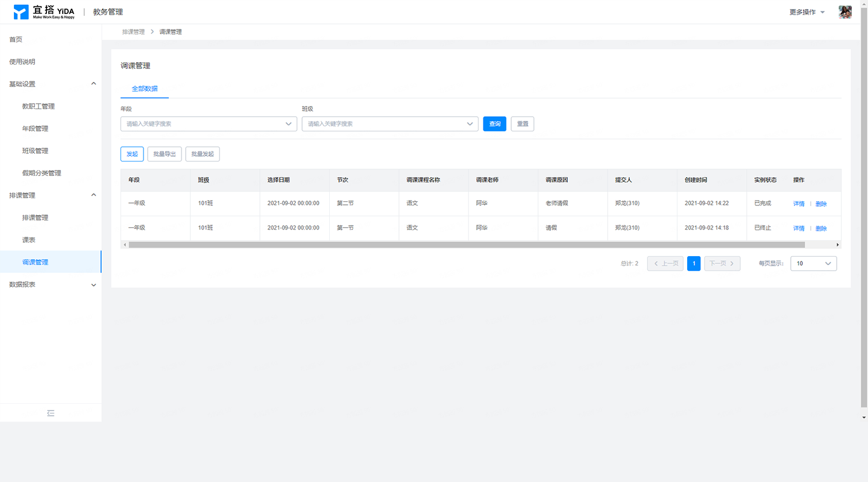Open 年段管理 in the sidebar
Viewport: 868px width, 482px height.
pos(35,128)
